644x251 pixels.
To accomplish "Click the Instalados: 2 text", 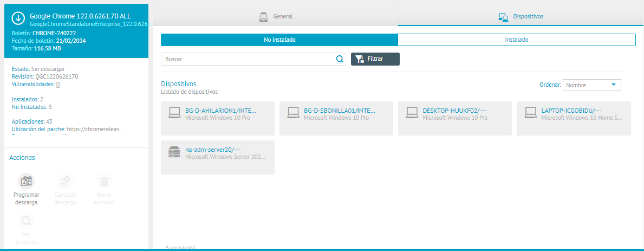I will click(28, 99).
